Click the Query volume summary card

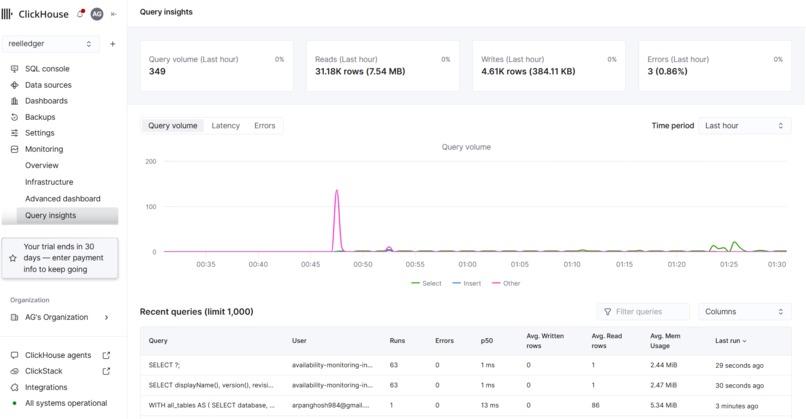pyautogui.click(x=216, y=66)
